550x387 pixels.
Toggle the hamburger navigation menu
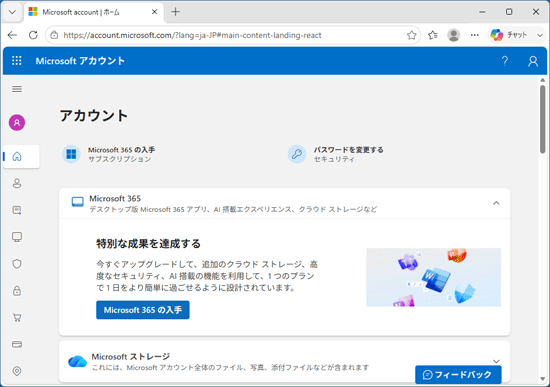[x=17, y=89]
